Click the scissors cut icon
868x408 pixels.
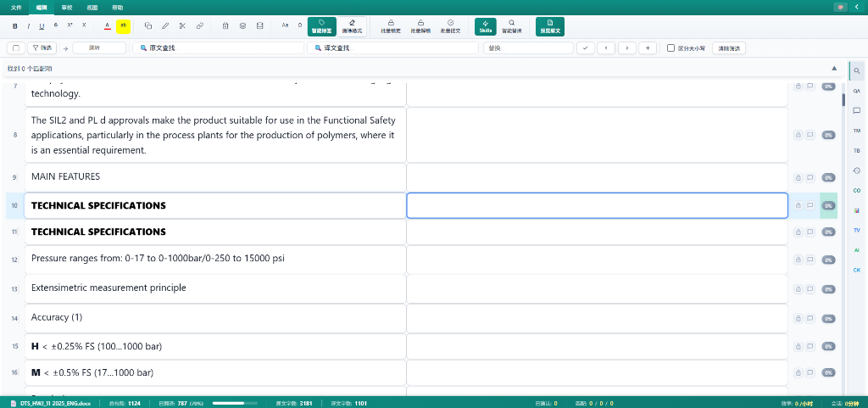(x=182, y=25)
